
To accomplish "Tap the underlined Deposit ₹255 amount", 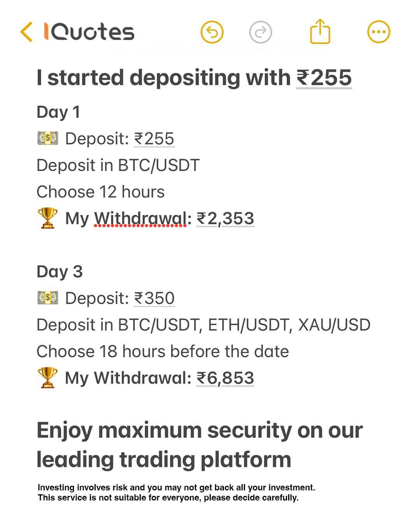I will [x=154, y=139].
